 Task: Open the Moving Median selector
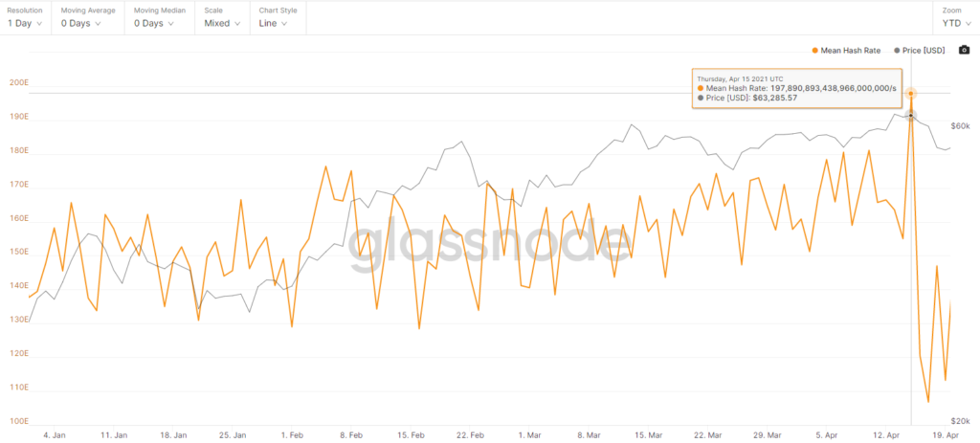point(153,23)
